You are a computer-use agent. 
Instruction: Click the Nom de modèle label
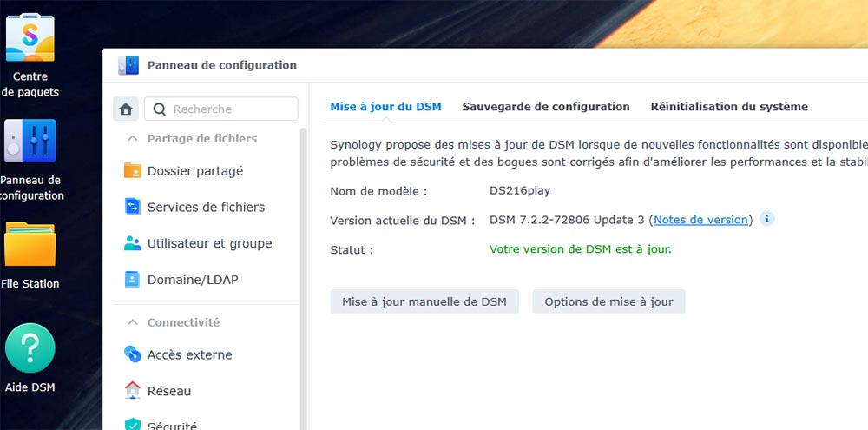pos(378,191)
